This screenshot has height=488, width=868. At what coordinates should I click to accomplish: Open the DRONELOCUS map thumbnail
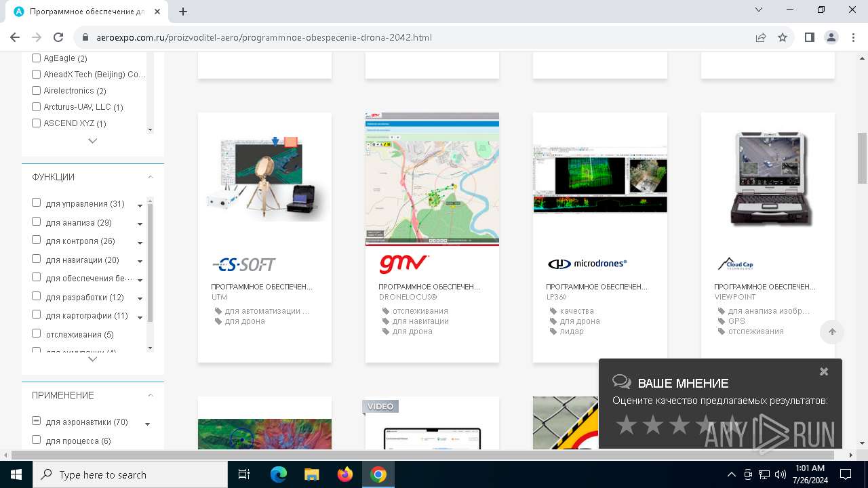432,179
